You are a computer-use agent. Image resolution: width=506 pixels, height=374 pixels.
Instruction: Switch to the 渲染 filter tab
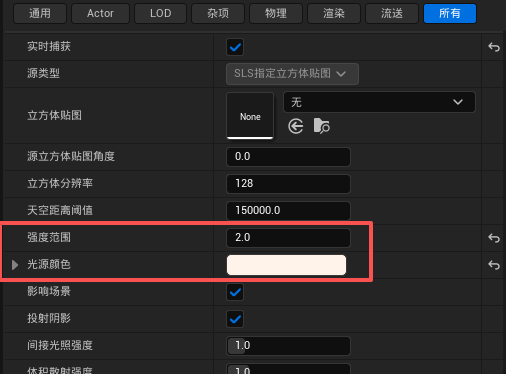334,13
